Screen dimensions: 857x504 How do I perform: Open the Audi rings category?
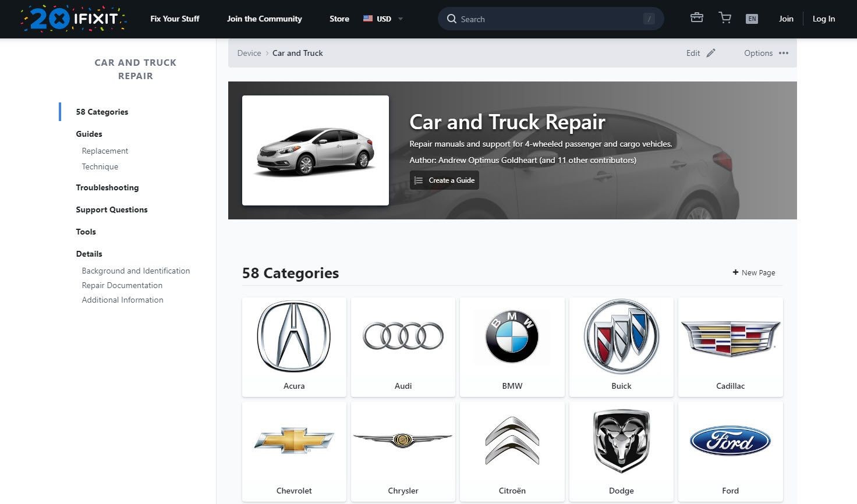pyautogui.click(x=403, y=347)
